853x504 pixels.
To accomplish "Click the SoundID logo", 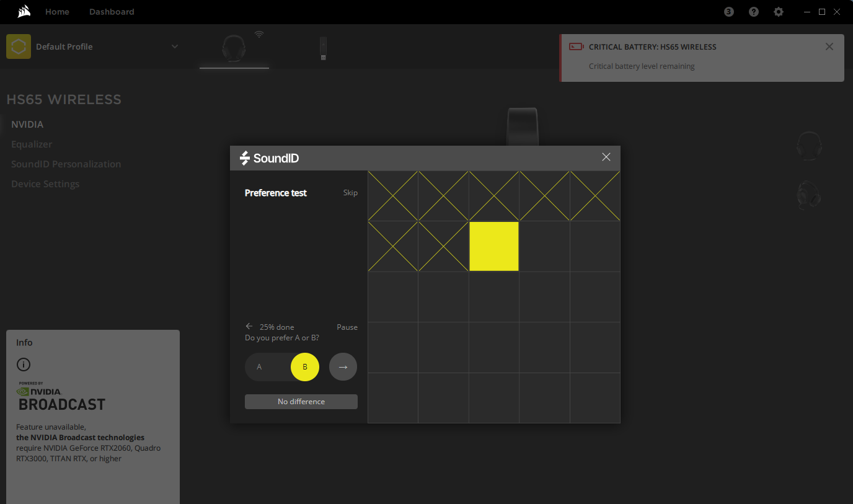I will click(269, 158).
